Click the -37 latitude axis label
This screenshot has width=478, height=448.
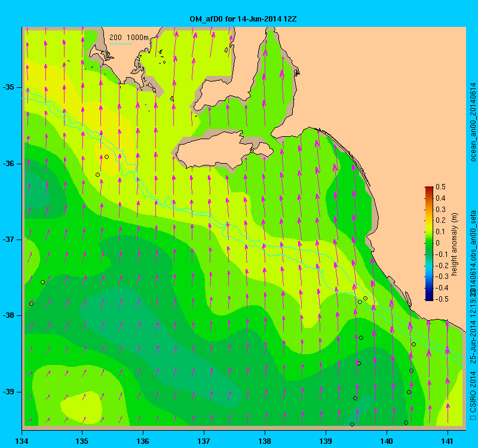pyautogui.click(x=8, y=240)
